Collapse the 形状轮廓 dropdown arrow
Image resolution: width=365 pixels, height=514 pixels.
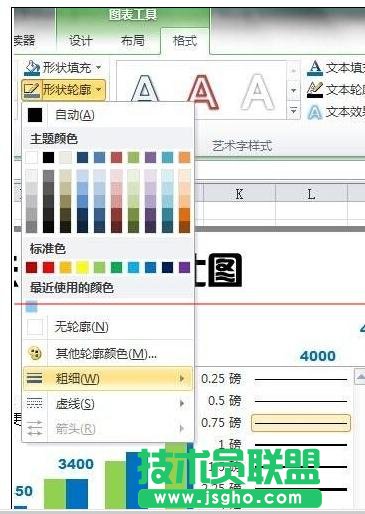click(98, 90)
